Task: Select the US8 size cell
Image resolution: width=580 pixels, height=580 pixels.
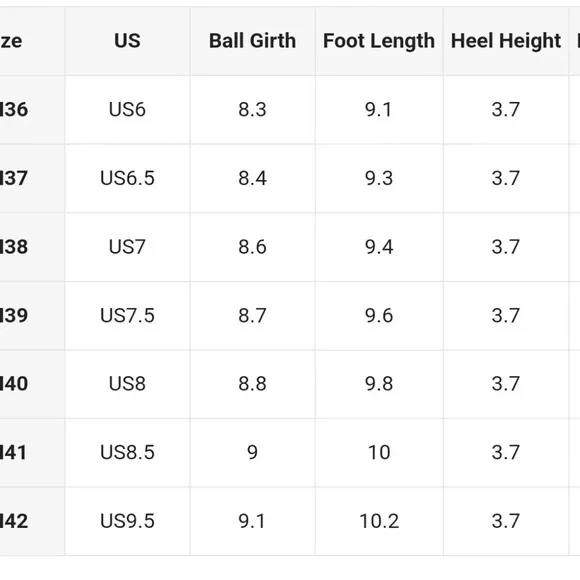Action: click(x=127, y=384)
